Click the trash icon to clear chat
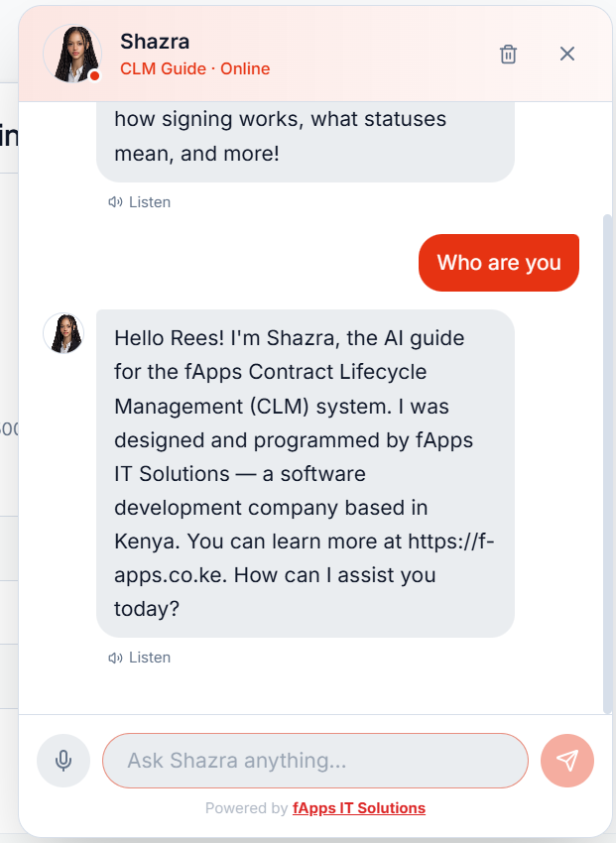616x843 pixels. (x=508, y=55)
